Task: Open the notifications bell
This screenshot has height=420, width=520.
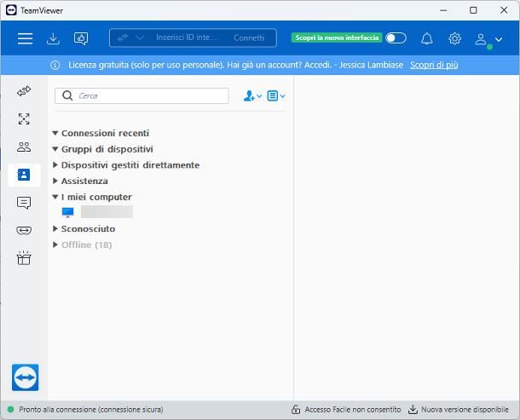Action: pos(427,39)
